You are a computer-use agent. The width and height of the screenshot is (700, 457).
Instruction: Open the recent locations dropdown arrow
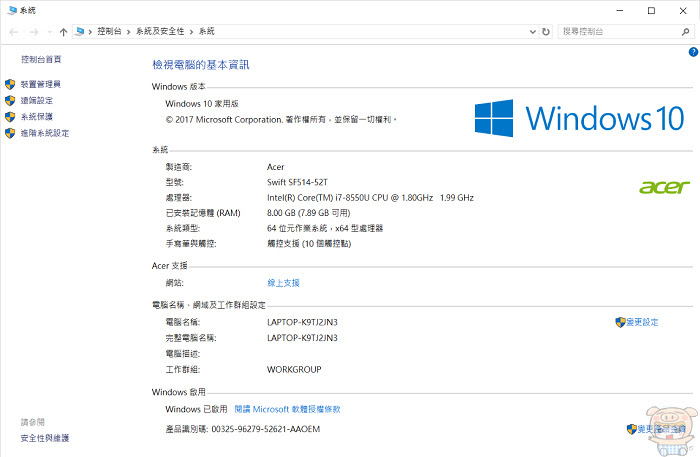point(49,32)
